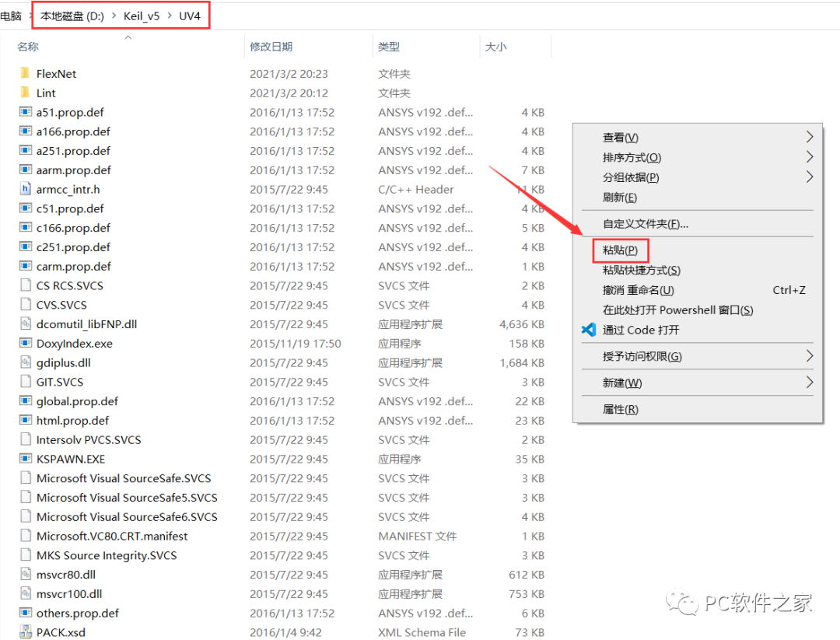Open 属性(R) from the context menu
This screenshot has height=640, width=840.
(621, 409)
